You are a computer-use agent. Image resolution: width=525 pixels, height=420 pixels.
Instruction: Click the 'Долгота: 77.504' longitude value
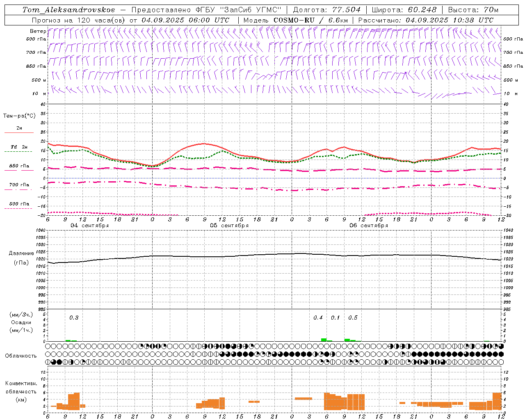(327, 10)
